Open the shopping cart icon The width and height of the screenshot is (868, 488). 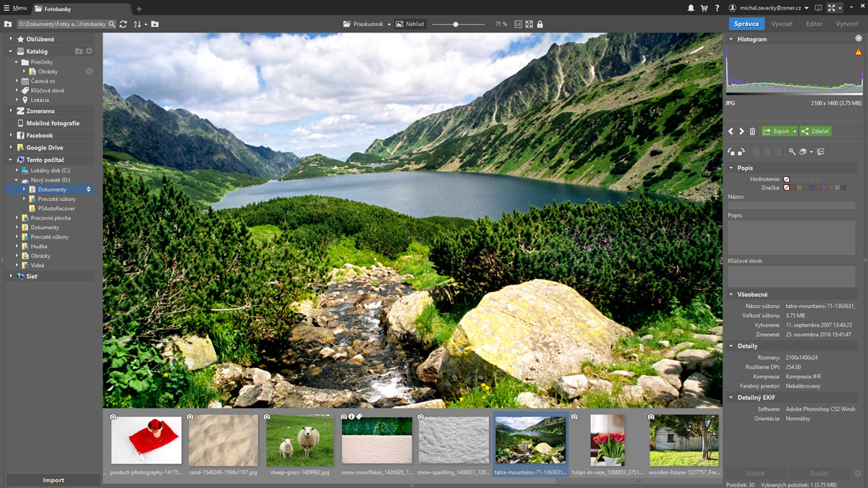click(704, 8)
